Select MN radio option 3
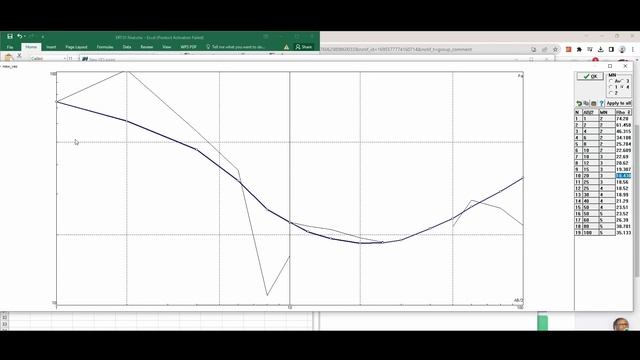Image resolution: width=640 pixels, height=360 pixels. point(625,81)
